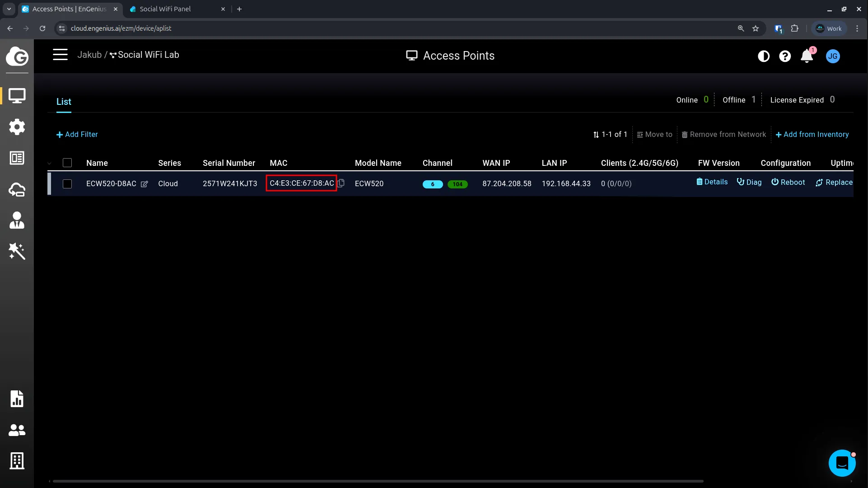Viewport: 868px width, 488px height.
Task: Open the cloud sidebar icon
Action: (17, 189)
